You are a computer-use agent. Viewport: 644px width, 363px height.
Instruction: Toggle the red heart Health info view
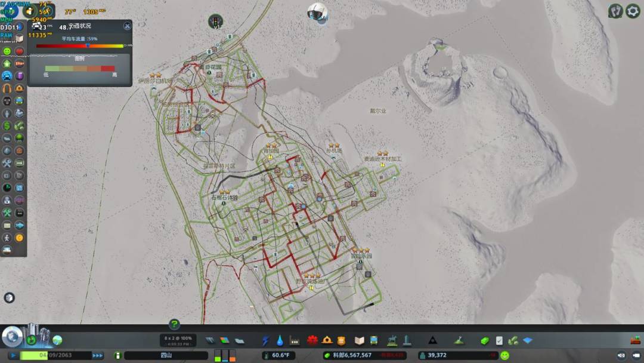coord(19,51)
